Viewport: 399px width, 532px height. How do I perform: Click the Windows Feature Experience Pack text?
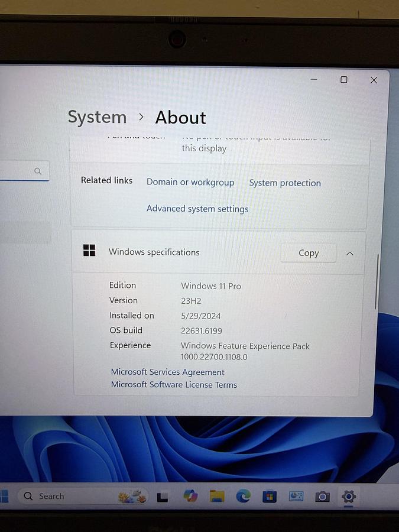pyautogui.click(x=245, y=346)
